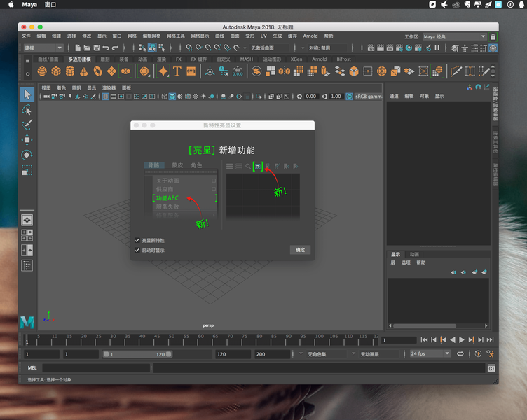Click the Open Scene folder icon
Image resolution: width=527 pixels, height=420 pixels.
(87, 48)
